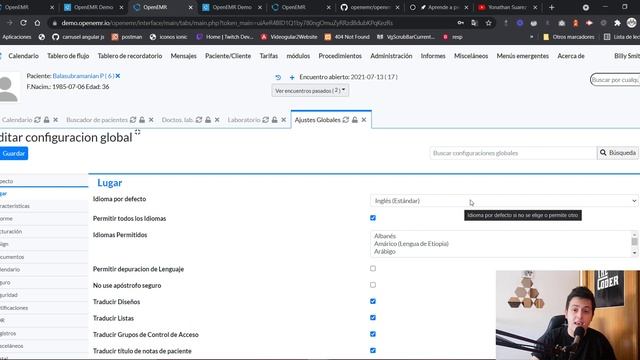
Task: Open the Videogular2Website bookmark
Action: [289, 37]
